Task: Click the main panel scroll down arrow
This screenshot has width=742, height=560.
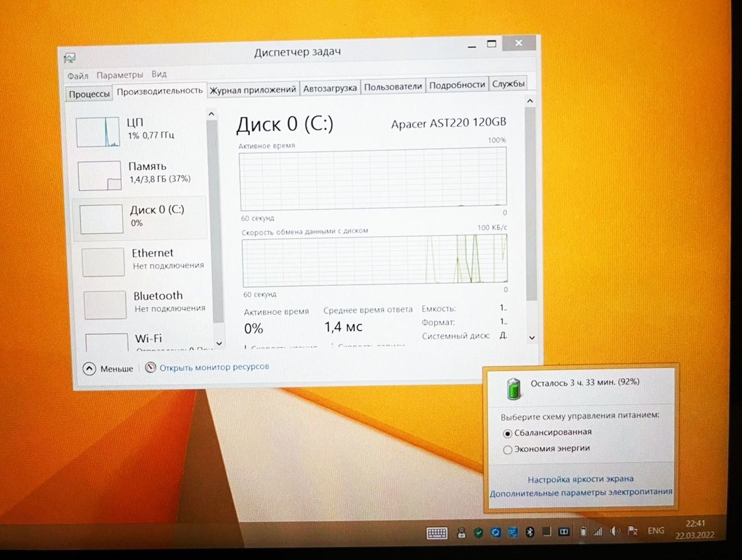Action: (x=532, y=337)
